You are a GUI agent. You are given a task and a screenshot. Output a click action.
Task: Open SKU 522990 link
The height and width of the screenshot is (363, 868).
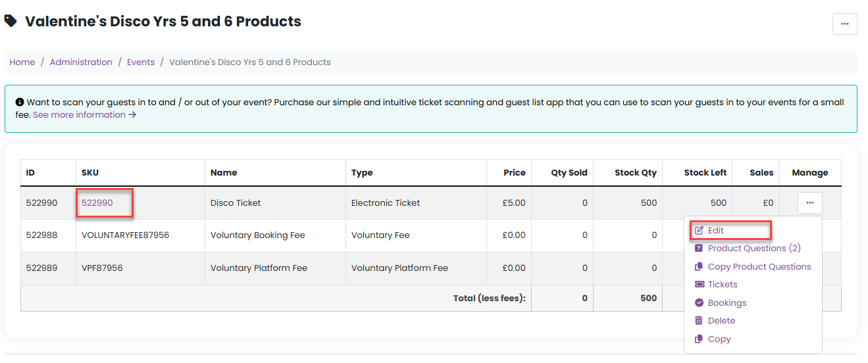point(97,203)
